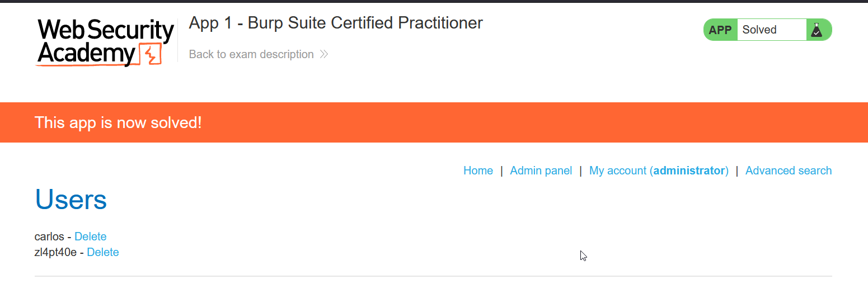Click the 'This app is now solved!' banner text
Screen dimensions: 868x284
tap(118, 122)
